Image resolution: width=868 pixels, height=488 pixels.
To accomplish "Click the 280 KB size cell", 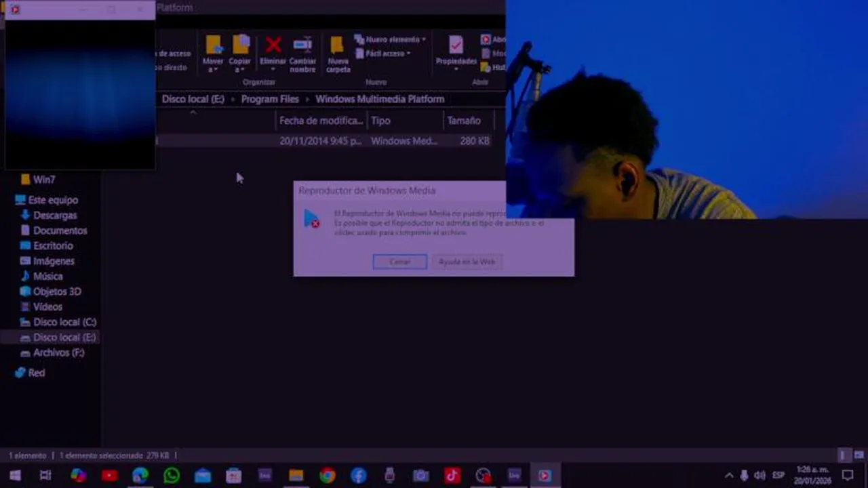I will pos(474,141).
